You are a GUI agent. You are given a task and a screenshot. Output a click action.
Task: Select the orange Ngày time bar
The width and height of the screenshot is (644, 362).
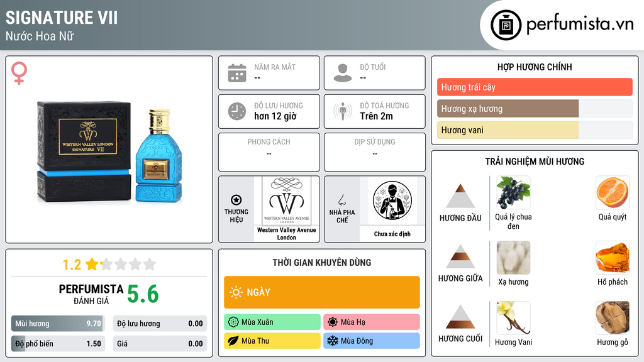coord(322,292)
